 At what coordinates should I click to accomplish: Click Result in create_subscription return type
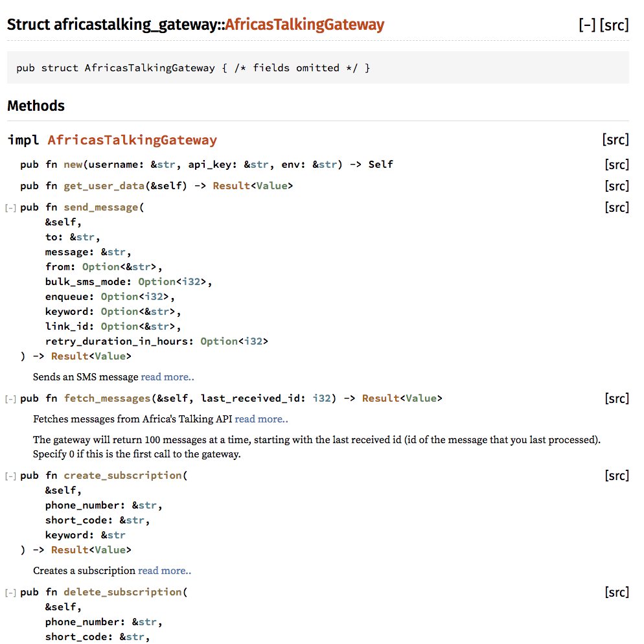coord(69,550)
